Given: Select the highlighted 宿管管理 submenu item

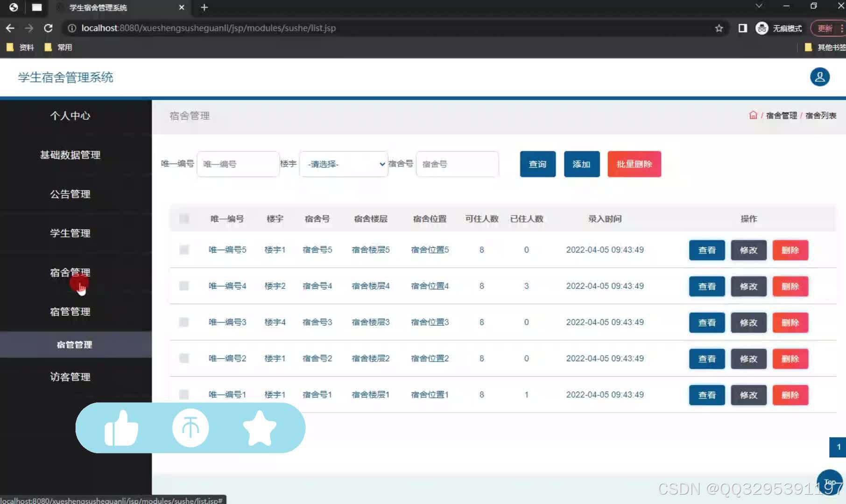Looking at the screenshot, I should pos(75,344).
